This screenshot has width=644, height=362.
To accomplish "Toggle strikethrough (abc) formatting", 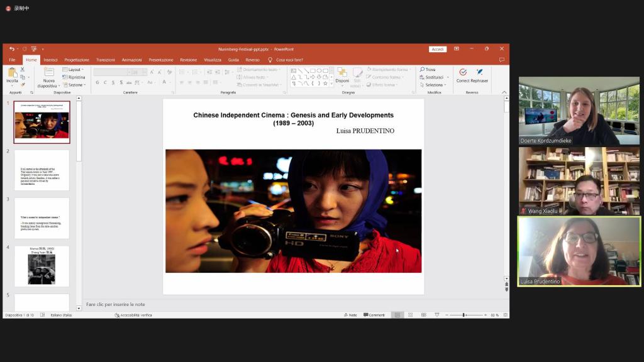I will coord(129,82).
